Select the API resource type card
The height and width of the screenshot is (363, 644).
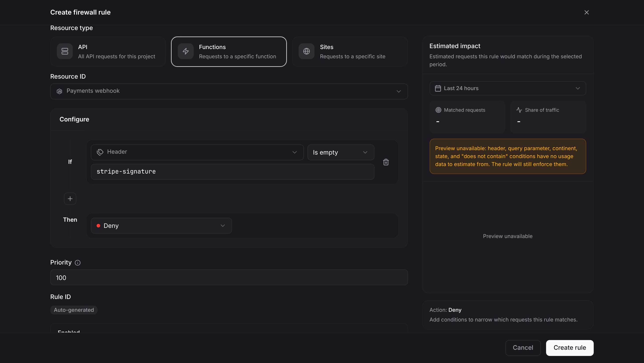[x=108, y=52]
